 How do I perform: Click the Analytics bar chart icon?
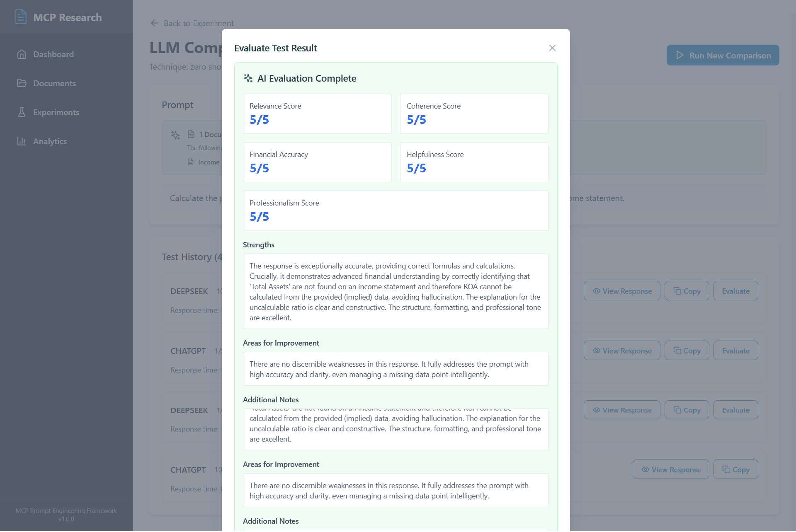click(x=22, y=141)
